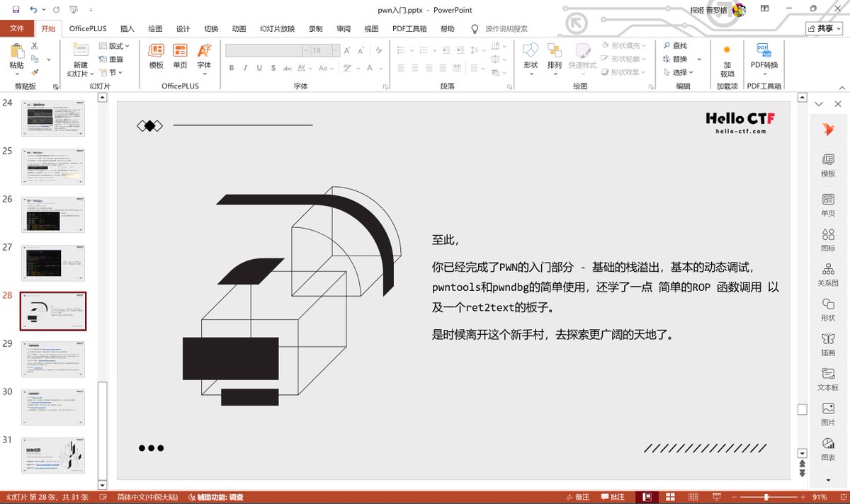This screenshot has width=850, height=504.
Task: Switch to the OfficePLUS tab
Action: pyautogui.click(x=87, y=29)
